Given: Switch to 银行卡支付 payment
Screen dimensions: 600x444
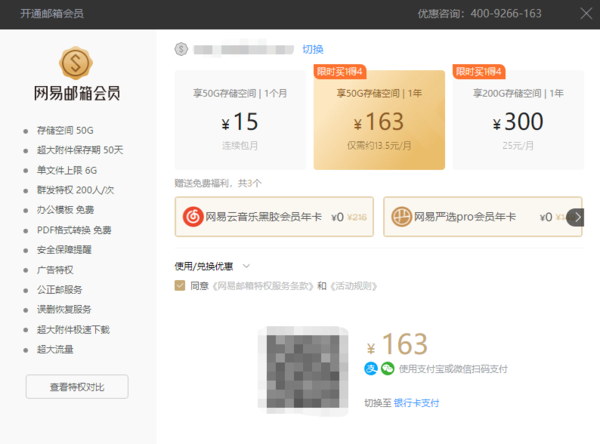Looking at the screenshot, I should [x=417, y=403].
